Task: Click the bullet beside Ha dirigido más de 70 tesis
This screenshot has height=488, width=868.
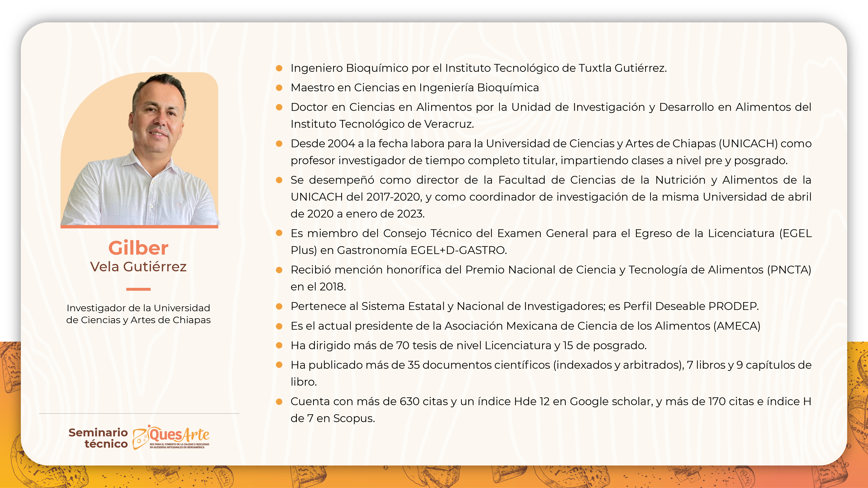Action: [279, 346]
